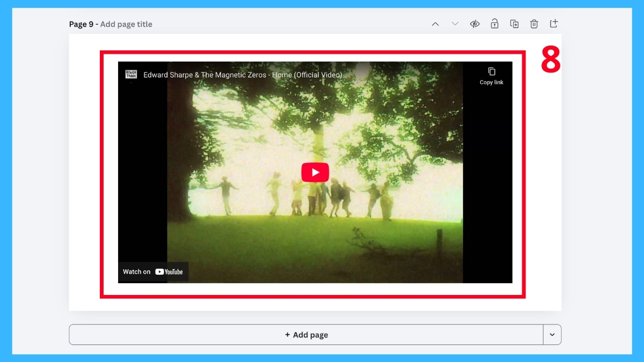
Task: Duplicate Page 9
Action: [x=514, y=24]
